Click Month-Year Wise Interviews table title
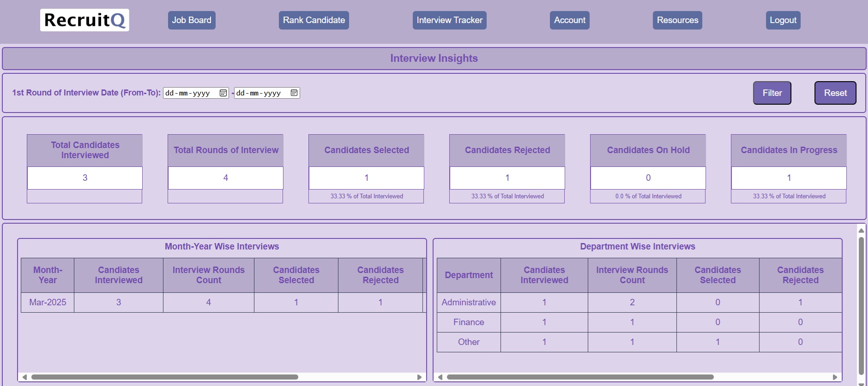 (222, 247)
